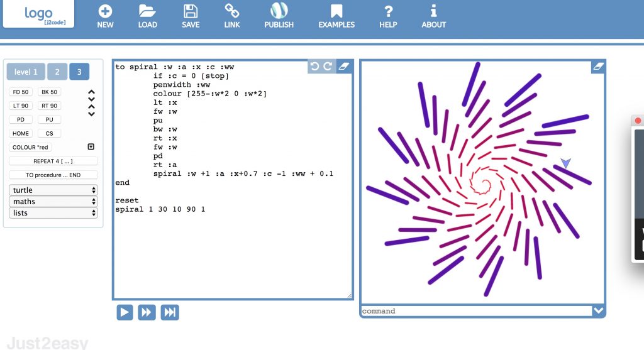Click the 'end' line in code
Screen dimensions: 644x350
pos(123,183)
